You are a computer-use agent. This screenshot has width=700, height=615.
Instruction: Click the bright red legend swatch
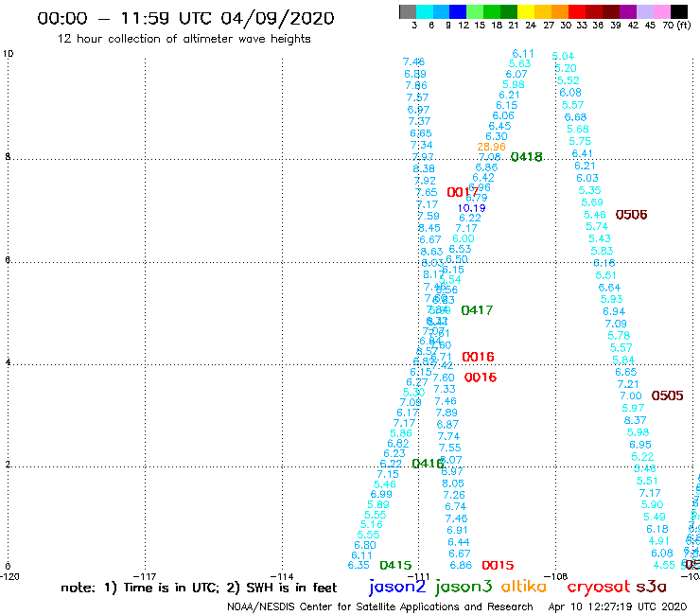[x=577, y=11]
